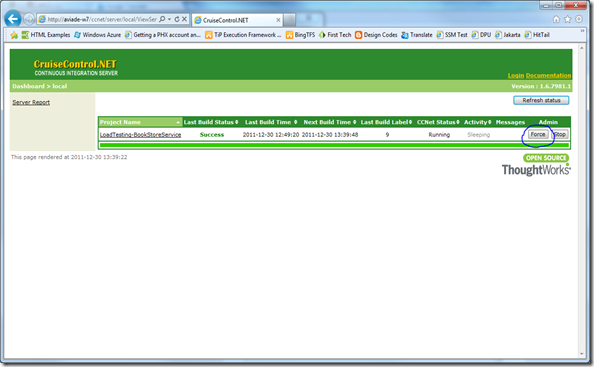
Task: Click the Messages column header
Action: pyautogui.click(x=510, y=122)
